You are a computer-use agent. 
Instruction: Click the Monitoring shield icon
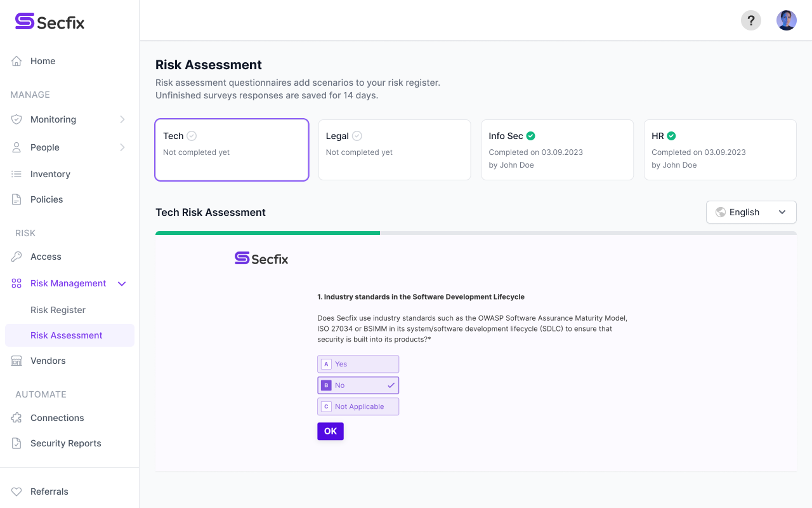17,119
